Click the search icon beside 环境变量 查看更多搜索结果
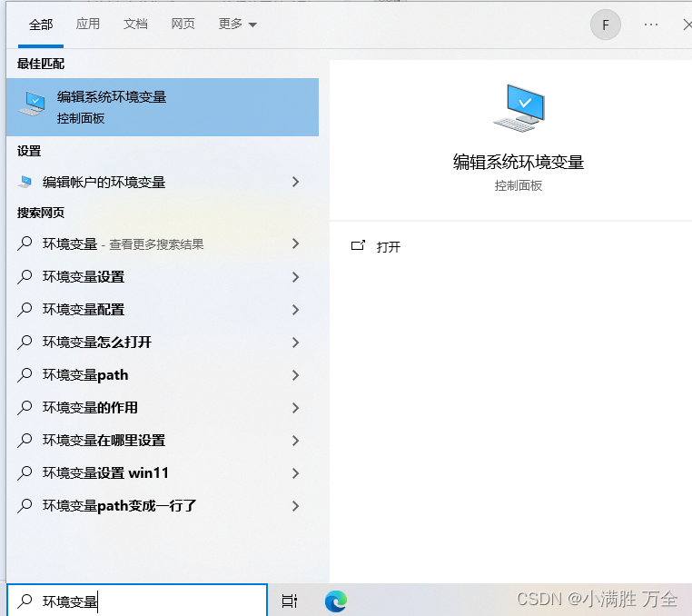 [25, 243]
